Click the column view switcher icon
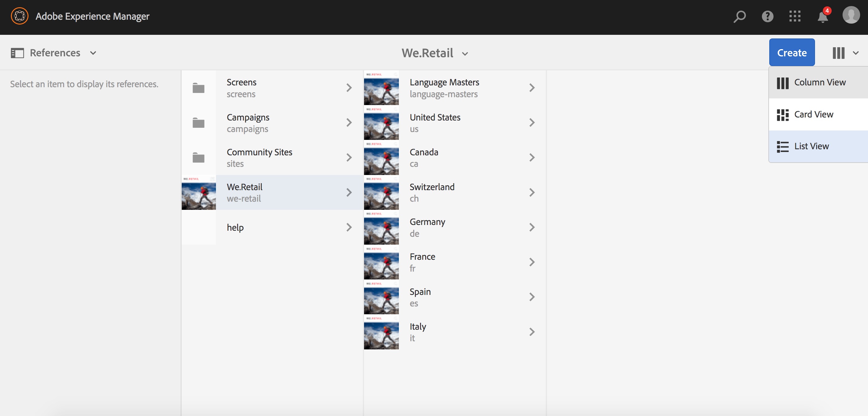 (x=838, y=53)
